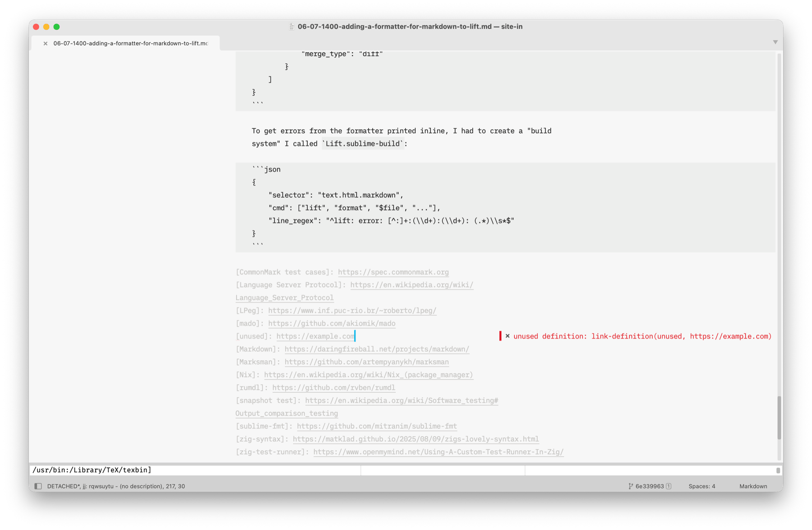Viewport: 812px width, 530px height.
Task: Click the https://example.com link
Action: (315, 336)
